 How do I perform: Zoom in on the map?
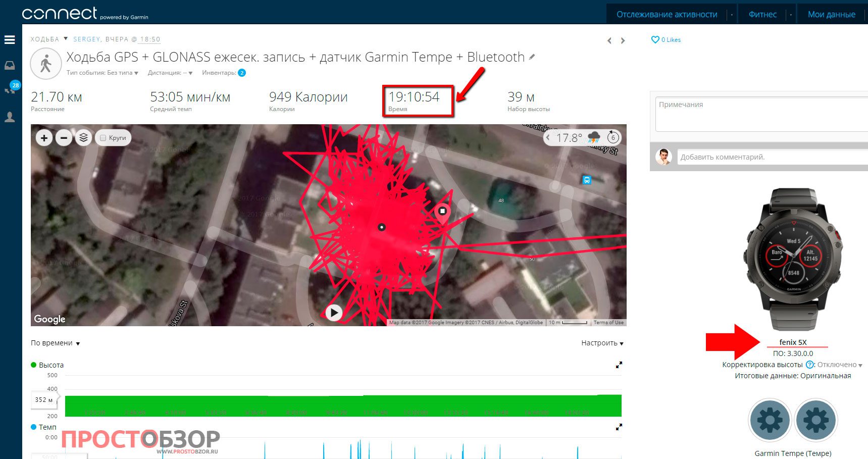point(44,138)
